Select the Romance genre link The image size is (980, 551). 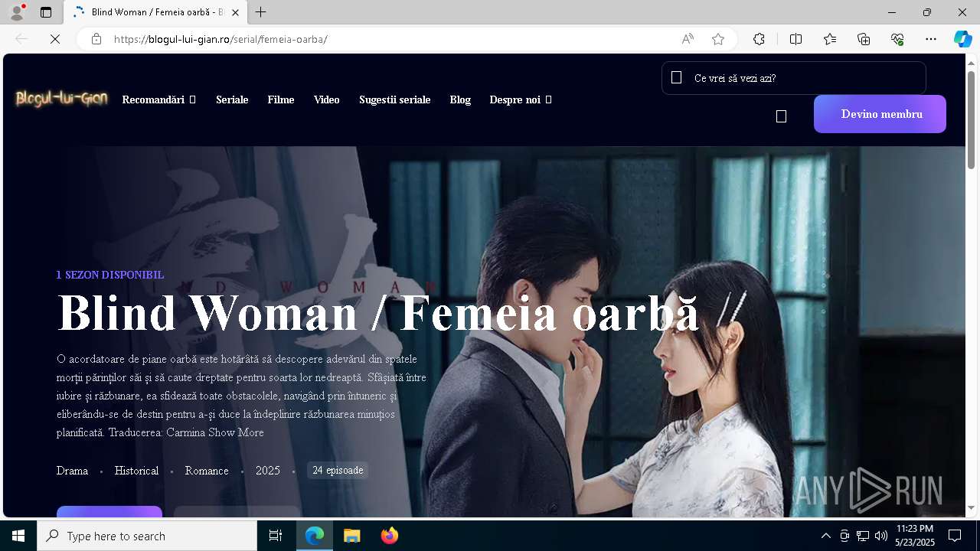207,471
